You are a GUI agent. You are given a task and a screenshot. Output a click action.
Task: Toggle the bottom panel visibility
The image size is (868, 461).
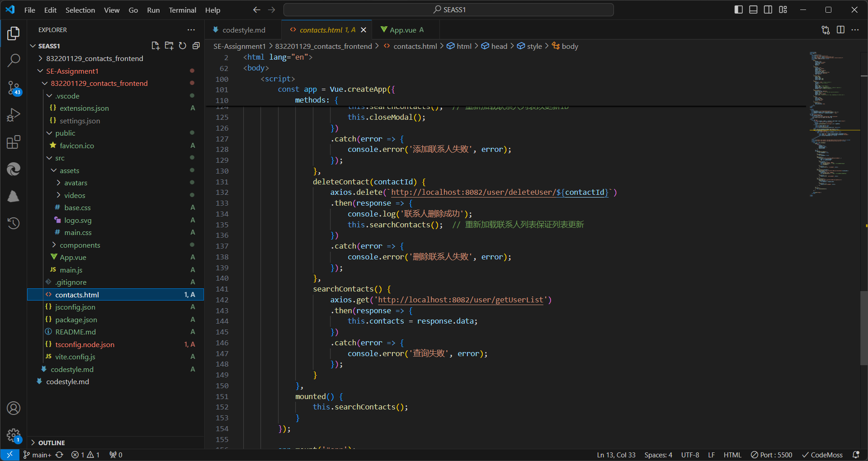pyautogui.click(x=753, y=9)
